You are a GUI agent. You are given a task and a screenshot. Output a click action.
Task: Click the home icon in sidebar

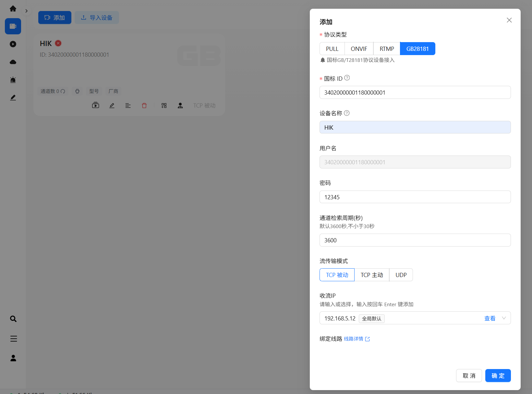pyautogui.click(x=13, y=8)
